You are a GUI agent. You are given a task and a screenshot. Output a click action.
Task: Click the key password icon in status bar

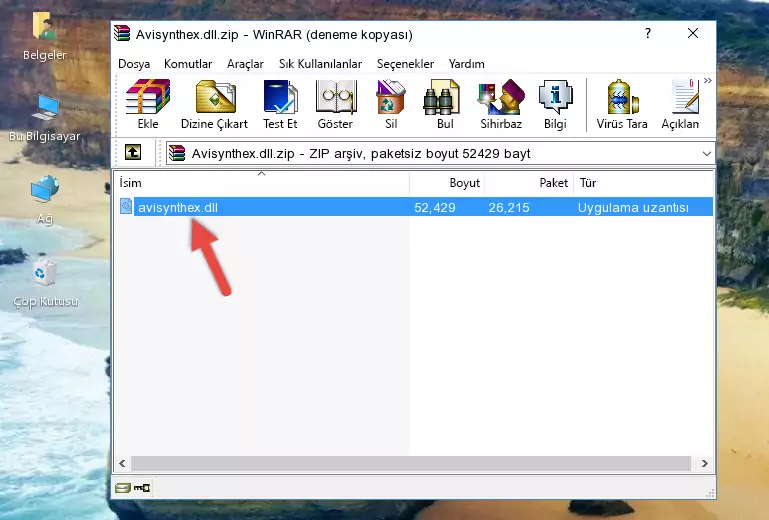(142, 488)
